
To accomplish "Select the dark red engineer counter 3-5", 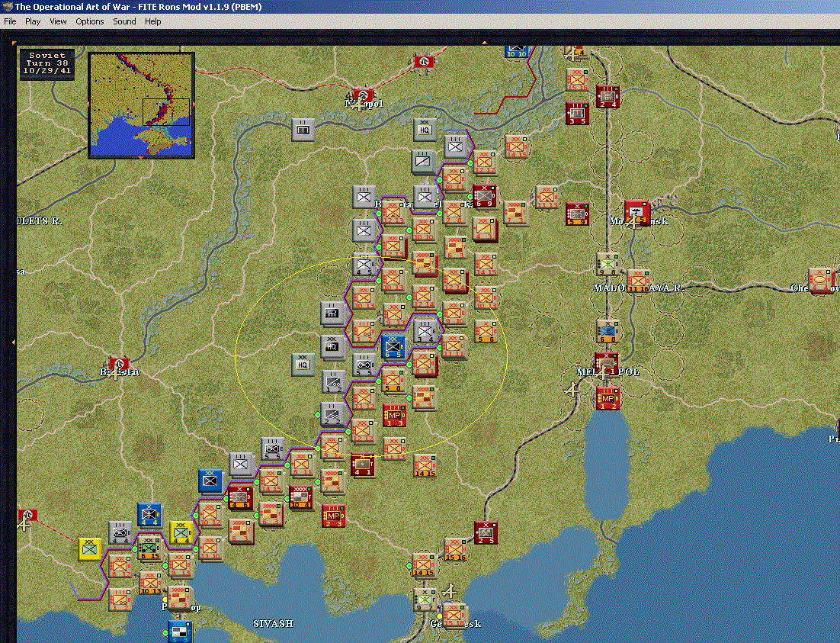I will point(578,113).
